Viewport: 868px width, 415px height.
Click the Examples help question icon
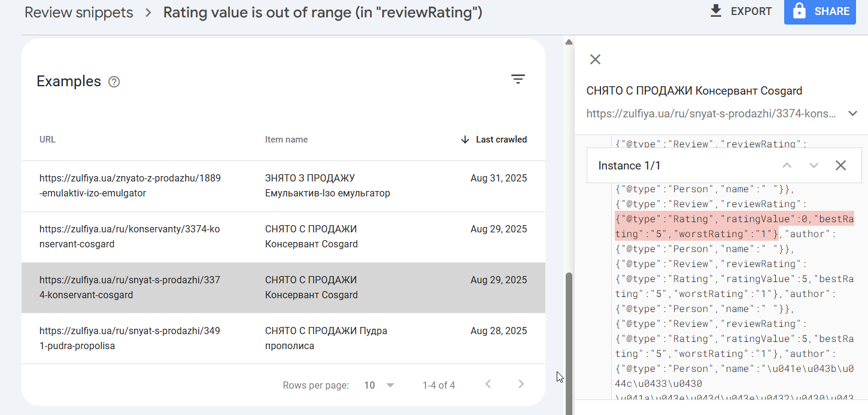114,82
